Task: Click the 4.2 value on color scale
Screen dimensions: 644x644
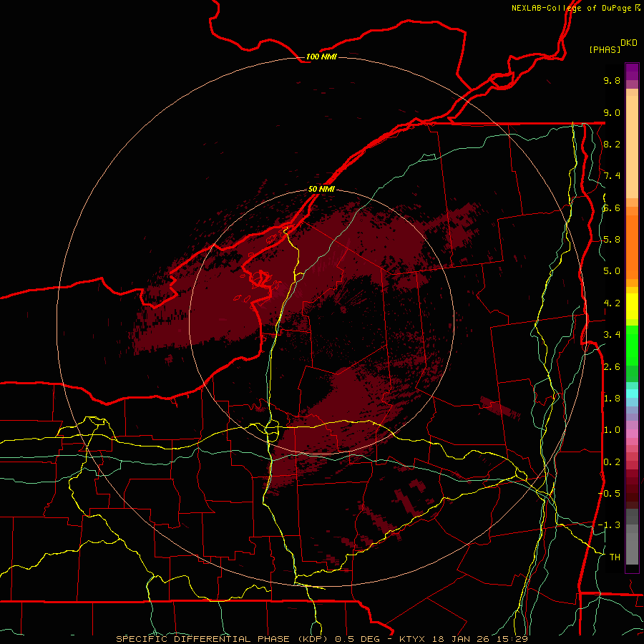Action: tap(612, 303)
